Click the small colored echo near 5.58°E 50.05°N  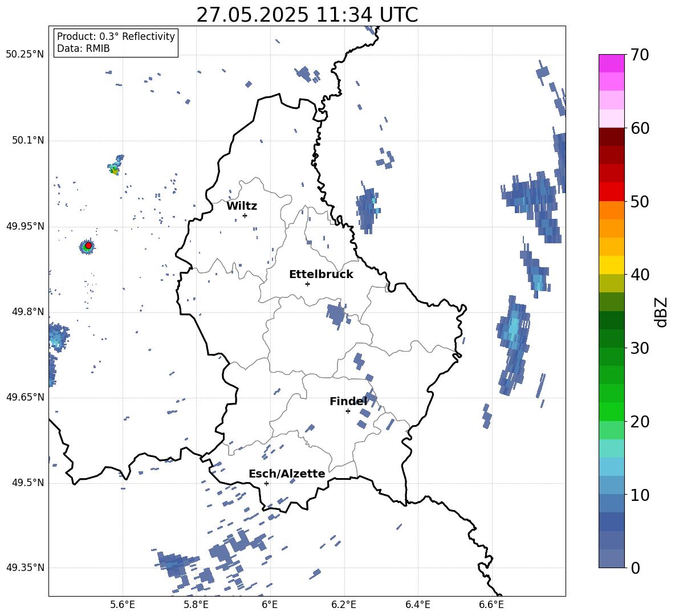coord(115,166)
